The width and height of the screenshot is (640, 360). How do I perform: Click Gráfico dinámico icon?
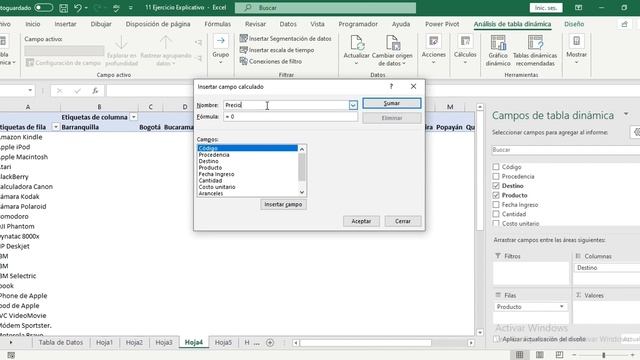pos(498,43)
